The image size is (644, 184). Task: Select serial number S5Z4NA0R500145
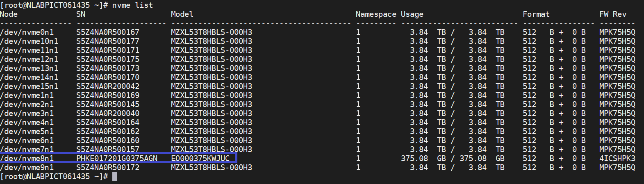coord(107,104)
